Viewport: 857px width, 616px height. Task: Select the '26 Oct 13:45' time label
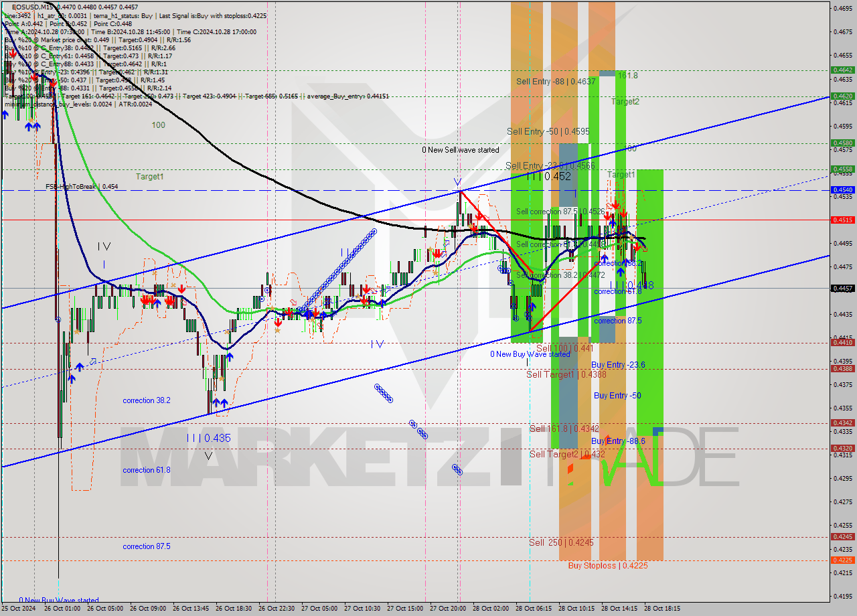pyautogui.click(x=191, y=609)
